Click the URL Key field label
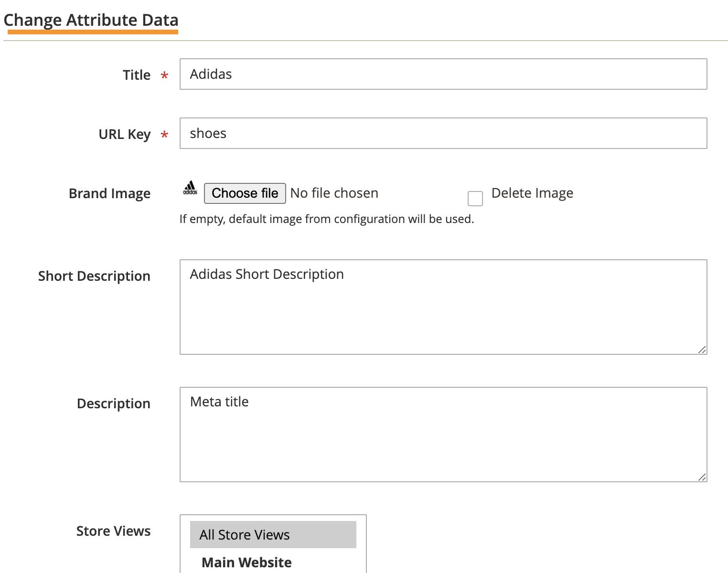 click(125, 134)
